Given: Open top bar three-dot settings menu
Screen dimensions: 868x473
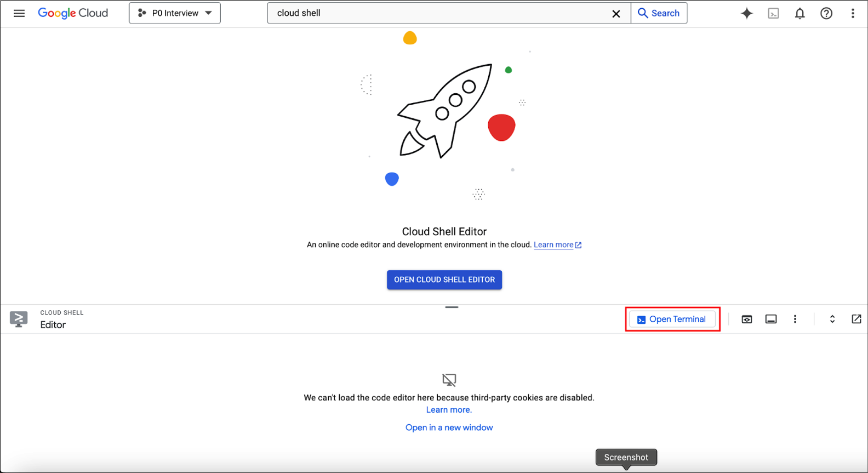Looking at the screenshot, I should pos(853,13).
